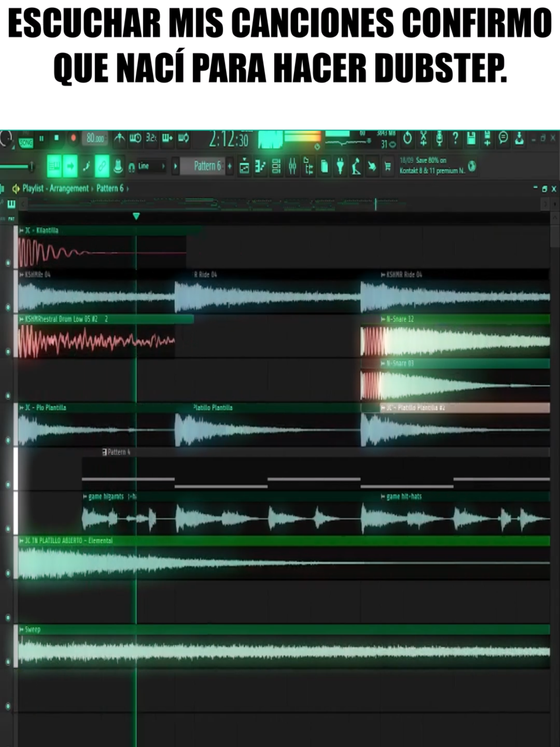Pause playback with the pause button

point(41,139)
